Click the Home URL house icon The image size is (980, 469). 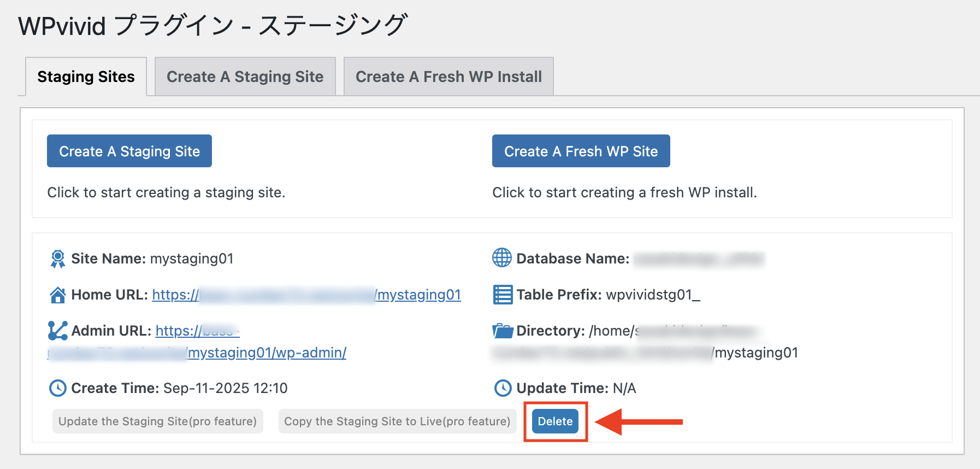pos(57,295)
